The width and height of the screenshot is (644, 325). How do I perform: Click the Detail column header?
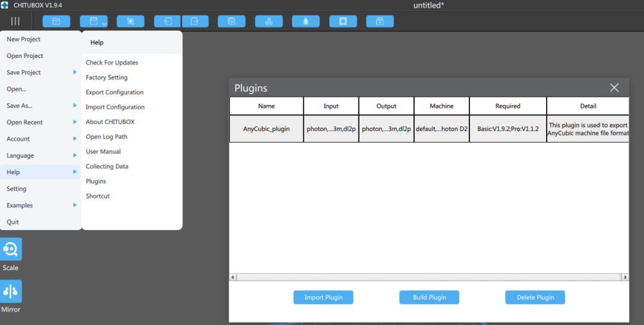pyautogui.click(x=588, y=106)
